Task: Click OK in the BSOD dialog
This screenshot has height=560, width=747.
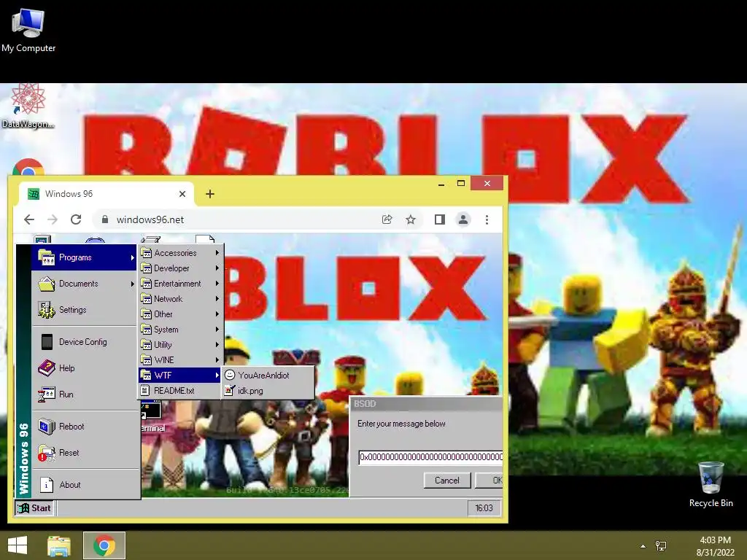Action: 489,480
